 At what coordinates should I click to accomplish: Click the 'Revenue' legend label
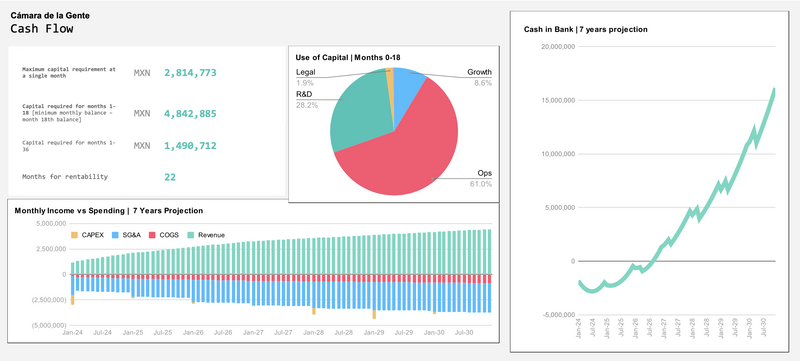(x=212, y=235)
